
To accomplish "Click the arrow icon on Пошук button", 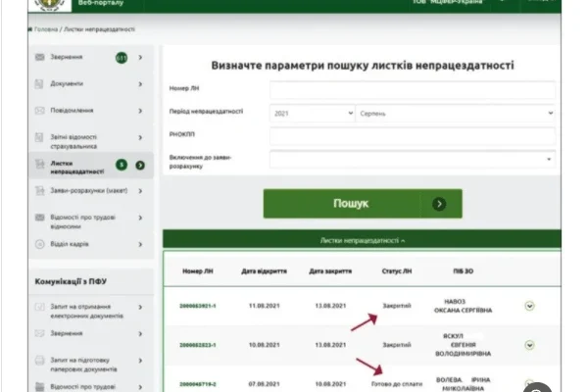I will 439,204.
